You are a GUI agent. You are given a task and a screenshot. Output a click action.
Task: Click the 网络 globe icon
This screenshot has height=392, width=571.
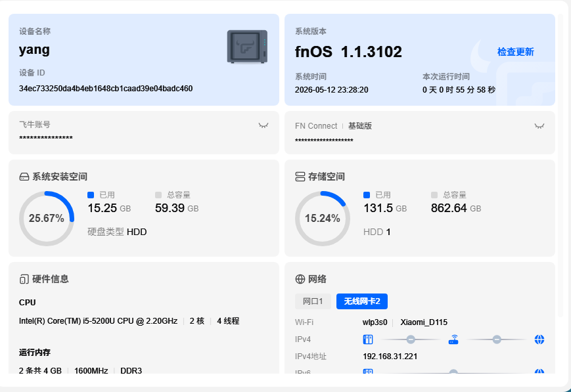300,279
